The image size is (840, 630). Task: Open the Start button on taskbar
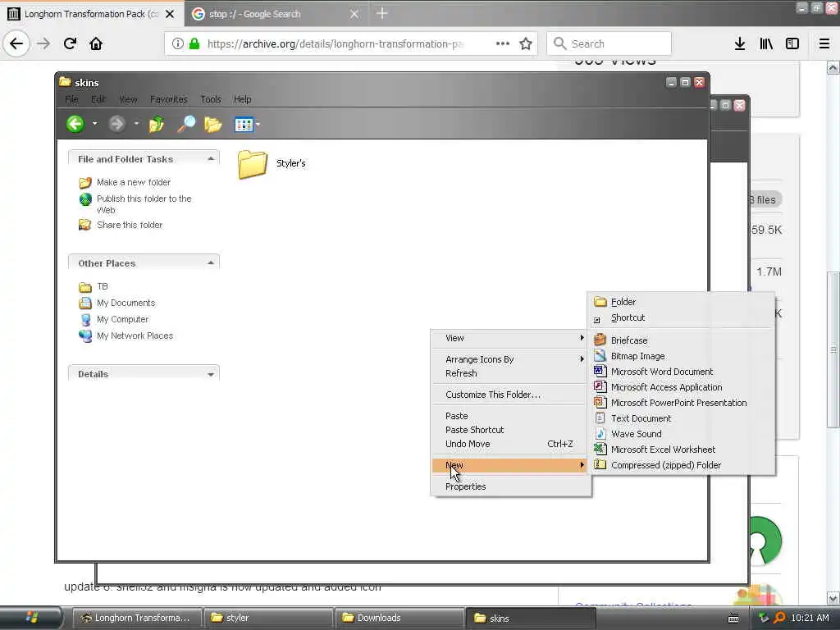click(32, 618)
